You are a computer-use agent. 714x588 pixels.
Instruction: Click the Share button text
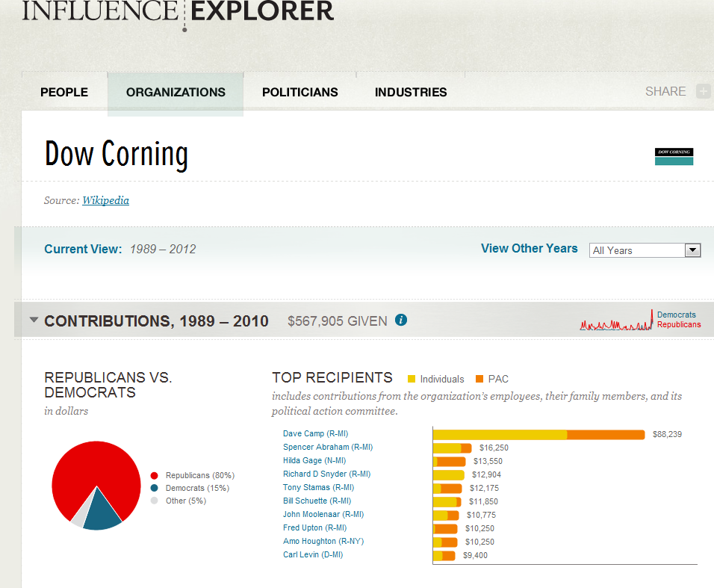point(665,92)
